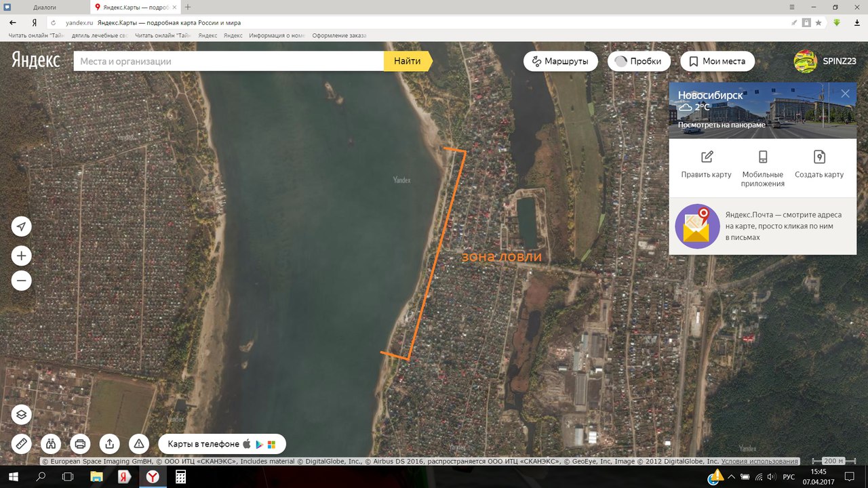Screen dimensions: 868x488
Task: Locate my position with the arrow icon
Action: click(x=22, y=226)
